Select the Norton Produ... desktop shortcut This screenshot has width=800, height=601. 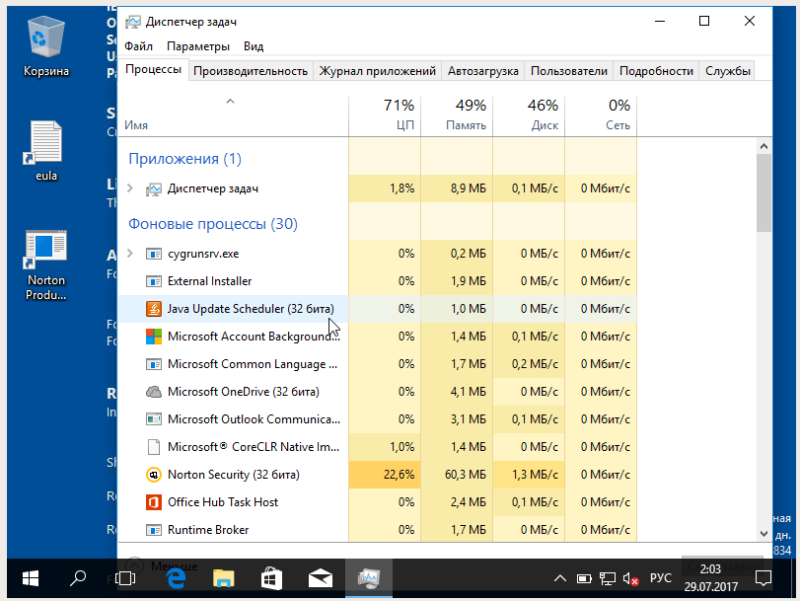46,265
